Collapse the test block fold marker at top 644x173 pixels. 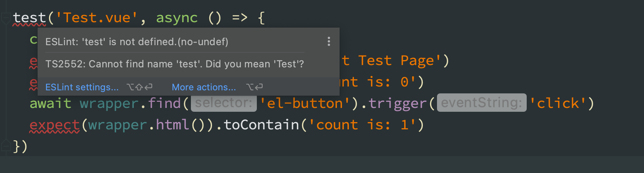coord(6,18)
